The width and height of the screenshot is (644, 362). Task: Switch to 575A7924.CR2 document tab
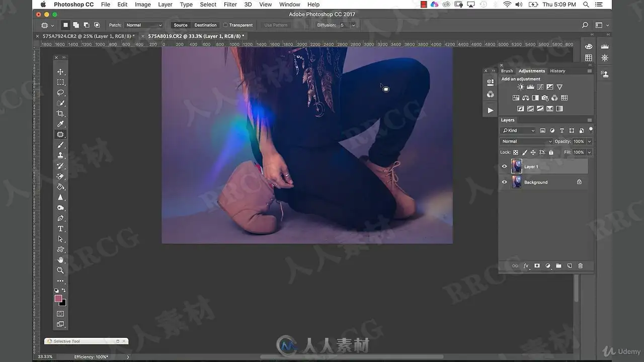[x=88, y=36]
